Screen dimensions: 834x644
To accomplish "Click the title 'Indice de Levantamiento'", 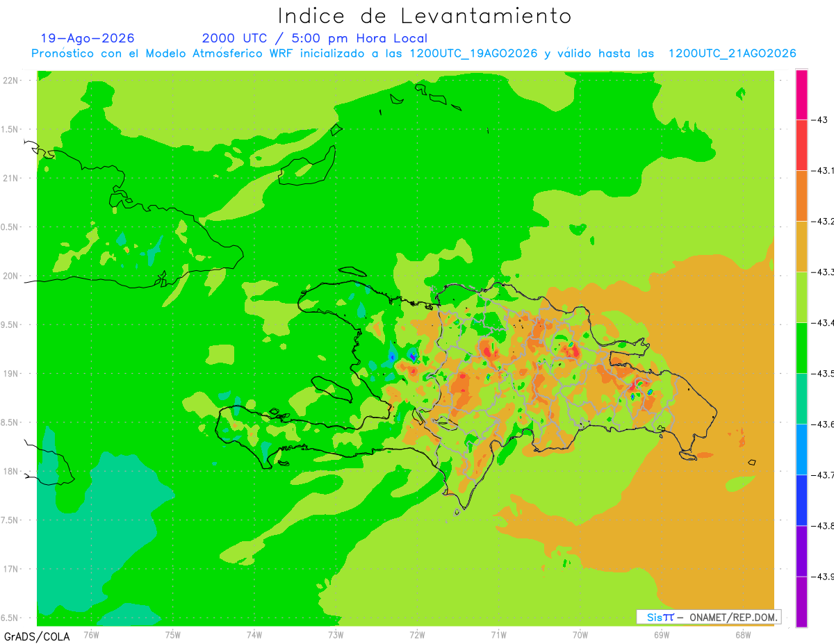I will (x=425, y=16).
